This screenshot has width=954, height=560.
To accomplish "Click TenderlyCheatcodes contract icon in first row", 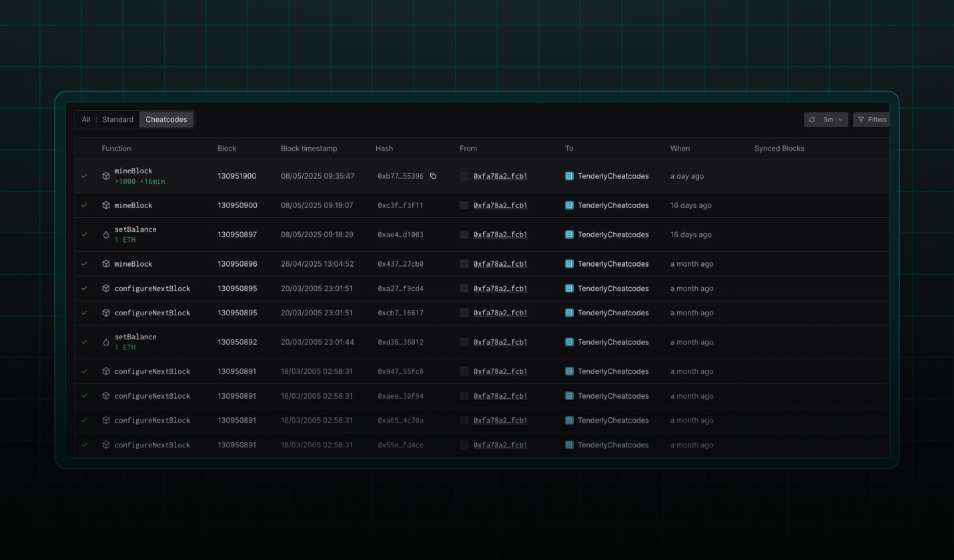I will tap(569, 176).
